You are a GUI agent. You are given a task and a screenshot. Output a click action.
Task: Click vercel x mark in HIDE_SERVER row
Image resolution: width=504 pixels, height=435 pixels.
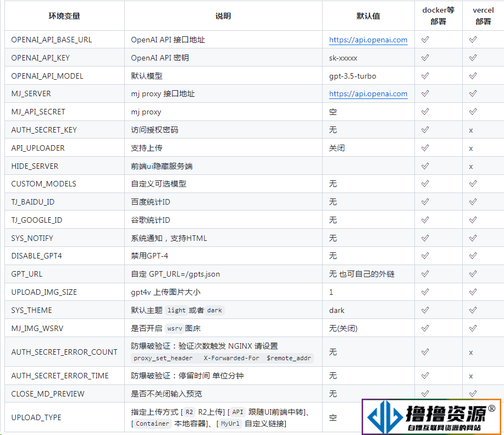[471, 167]
